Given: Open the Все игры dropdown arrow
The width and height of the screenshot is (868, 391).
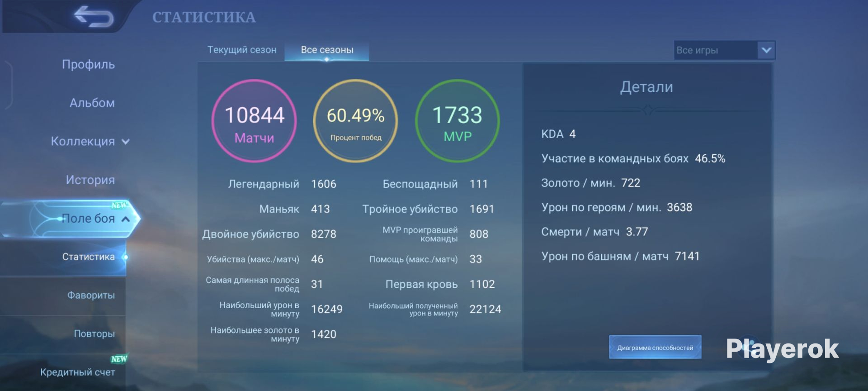Looking at the screenshot, I should [x=766, y=50].
